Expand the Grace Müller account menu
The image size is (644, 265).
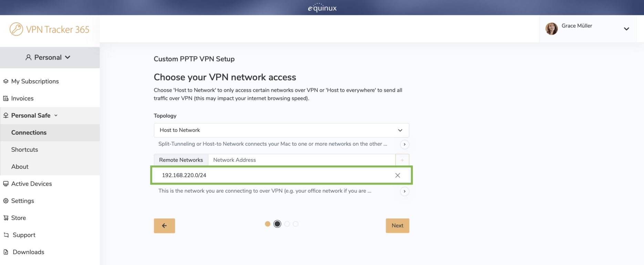[x=626, y=29]
